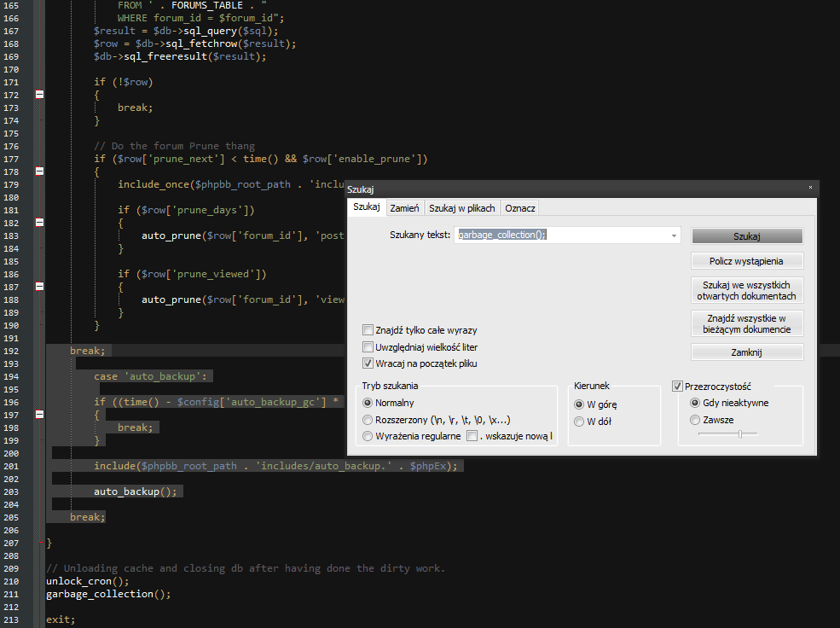Click the 'Szukany tekst:' label
The width and height of the screenshot is (840, 628).
420,235
